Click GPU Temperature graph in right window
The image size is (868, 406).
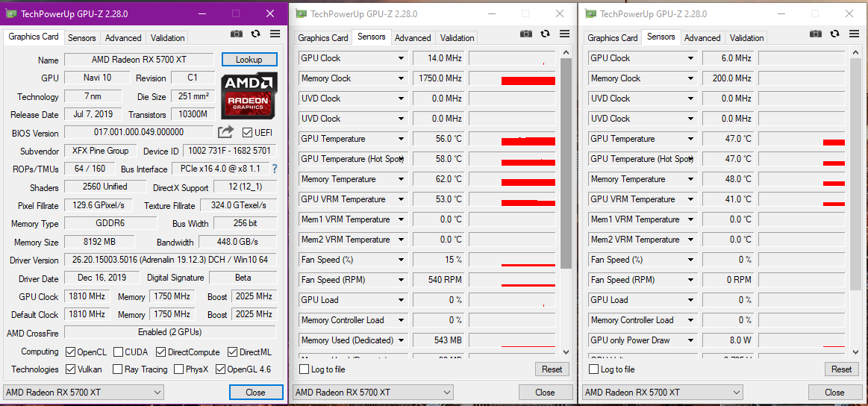(802, 139)
